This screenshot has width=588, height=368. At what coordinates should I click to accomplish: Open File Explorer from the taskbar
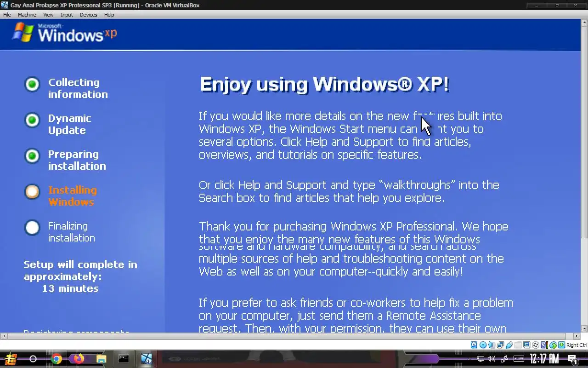pyautogui.click(x=101, y=359)
